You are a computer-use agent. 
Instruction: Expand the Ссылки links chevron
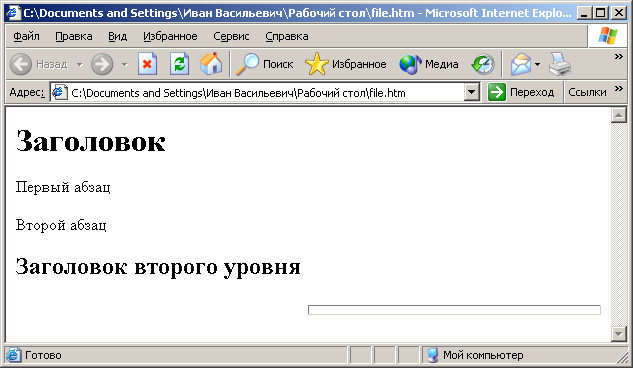coord(618,89)
